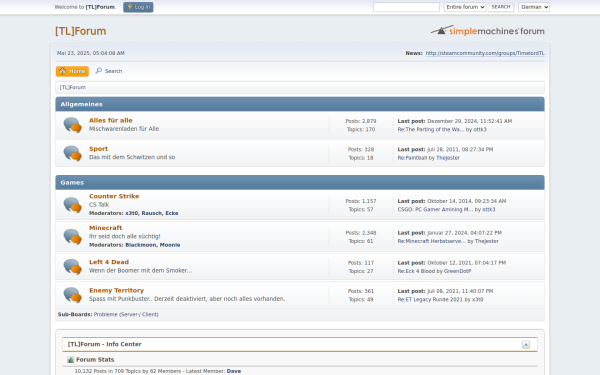This screenshot has width=600, height=375.
Task: Click the Topics: 57 stat for Counter Strike
Action: [361, 209]
